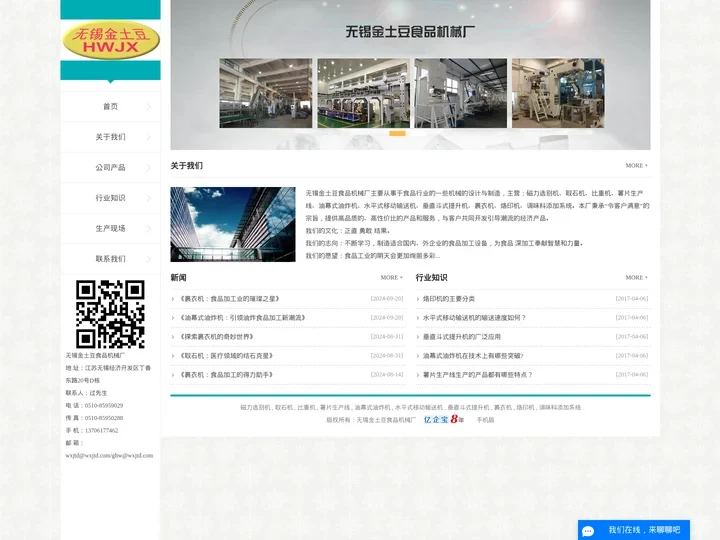Image resolution: width=720 pixels, height=540 pixels.
Task: Click the arrow beside 联系我们
Action: [x=148, y=259]
